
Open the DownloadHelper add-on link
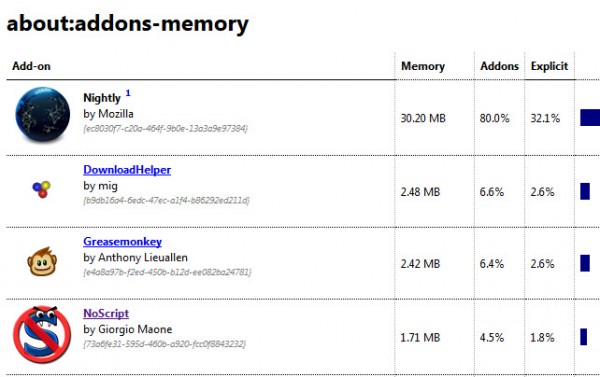(x=127, y=170)
